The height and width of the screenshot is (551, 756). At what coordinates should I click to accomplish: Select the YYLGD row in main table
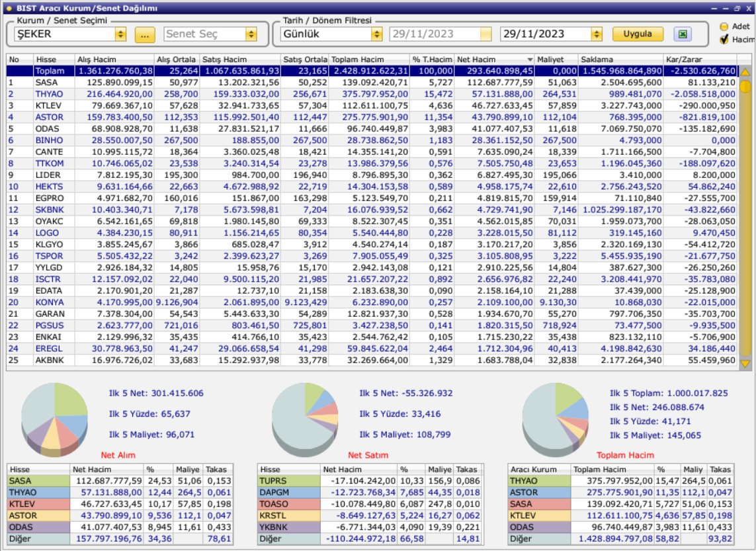click(372, 267)
